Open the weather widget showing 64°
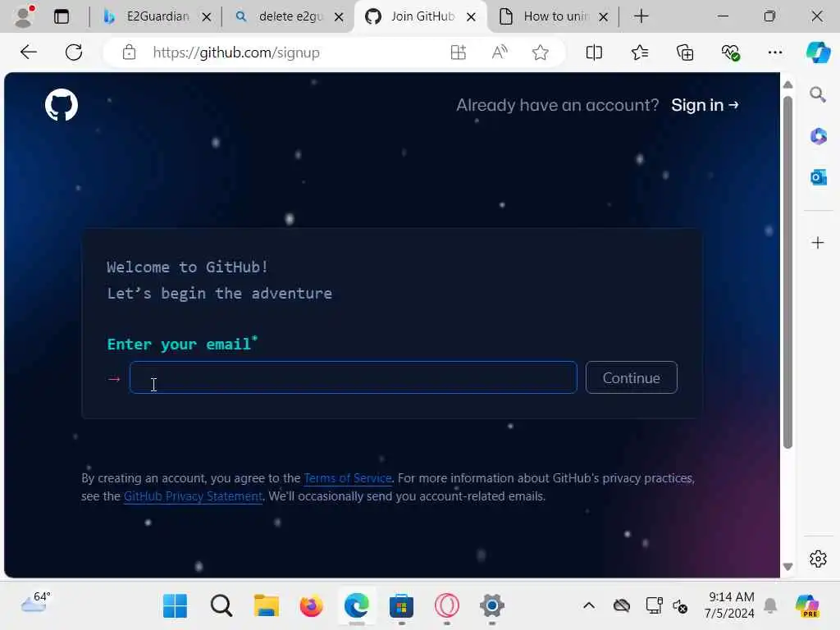The image size is (840, 630). click(x=35, y=602)
